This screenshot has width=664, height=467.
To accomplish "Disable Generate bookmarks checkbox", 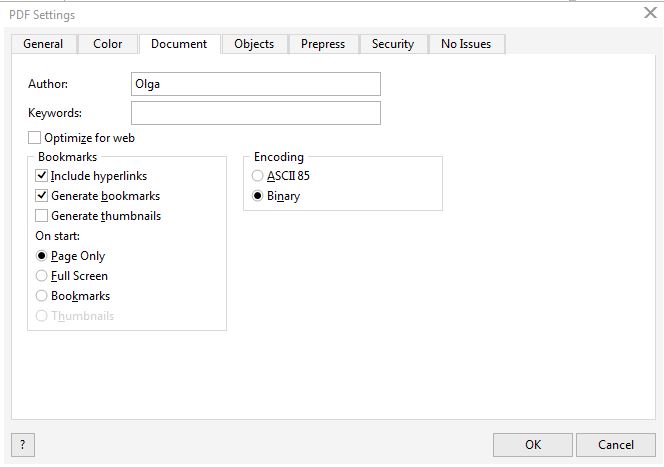I will coord(41,196).
